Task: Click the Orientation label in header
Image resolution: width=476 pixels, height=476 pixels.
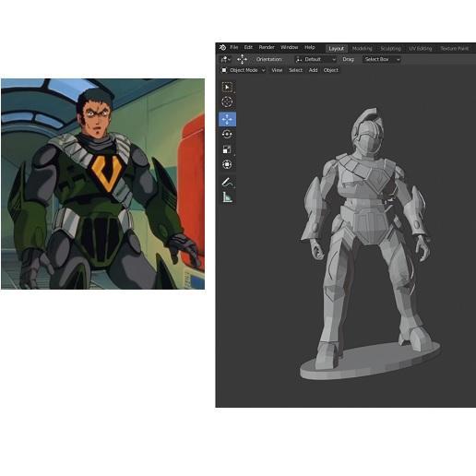Action: pos(268,59)
